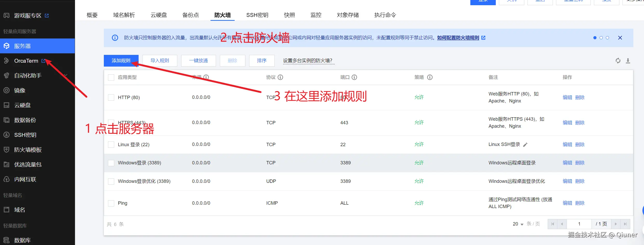Click the info icon next to 协议 header
The width and height of the screenshot is (644, 245).
point(280,77)
